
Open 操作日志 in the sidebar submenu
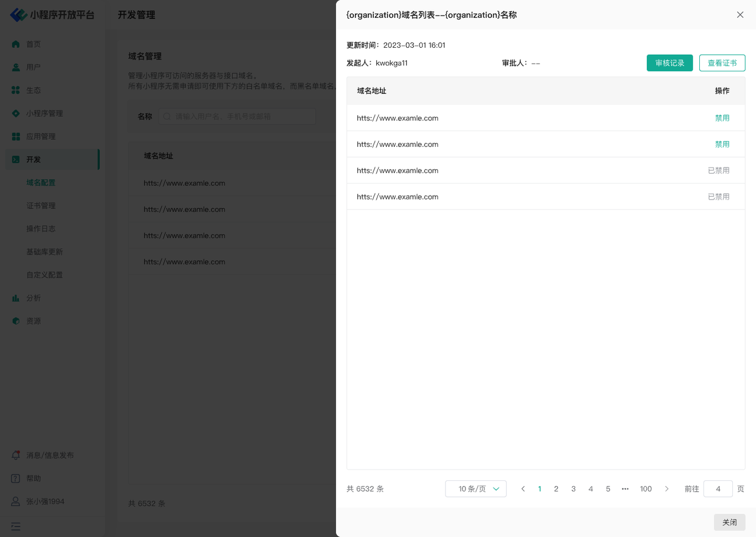pyautogui.click(x=41, y=228)
